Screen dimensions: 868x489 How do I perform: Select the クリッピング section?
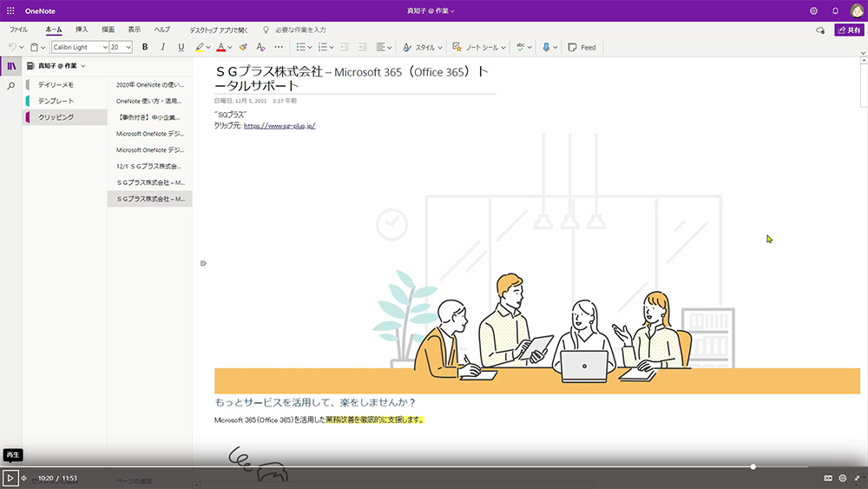click(65, 117)
